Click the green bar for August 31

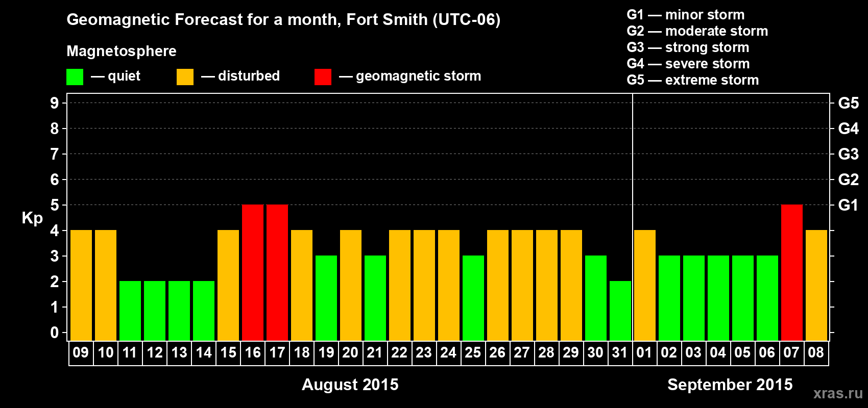point(620,311)
